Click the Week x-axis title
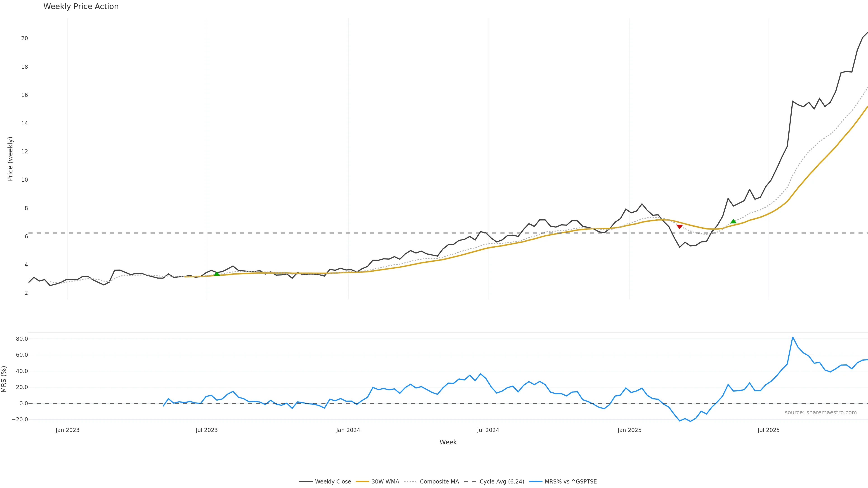 [448, 442]
